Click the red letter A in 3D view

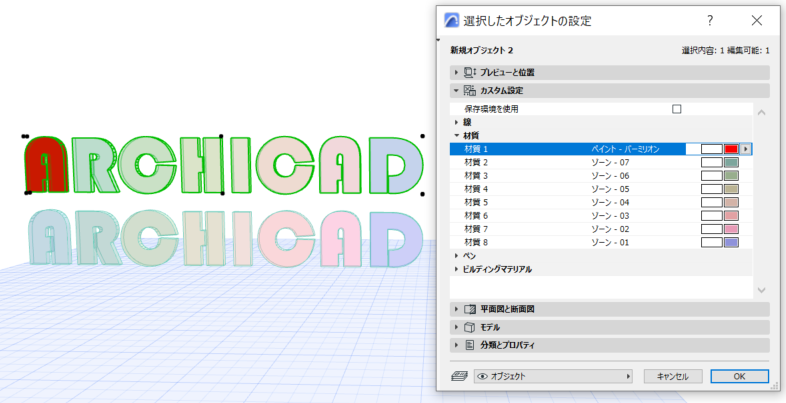click(47, 164)
